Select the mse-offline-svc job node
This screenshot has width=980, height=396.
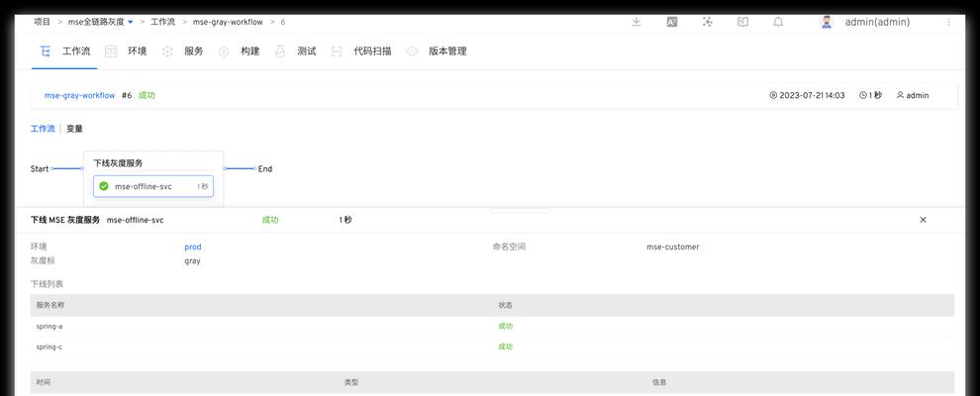click(x=153, y=186)
